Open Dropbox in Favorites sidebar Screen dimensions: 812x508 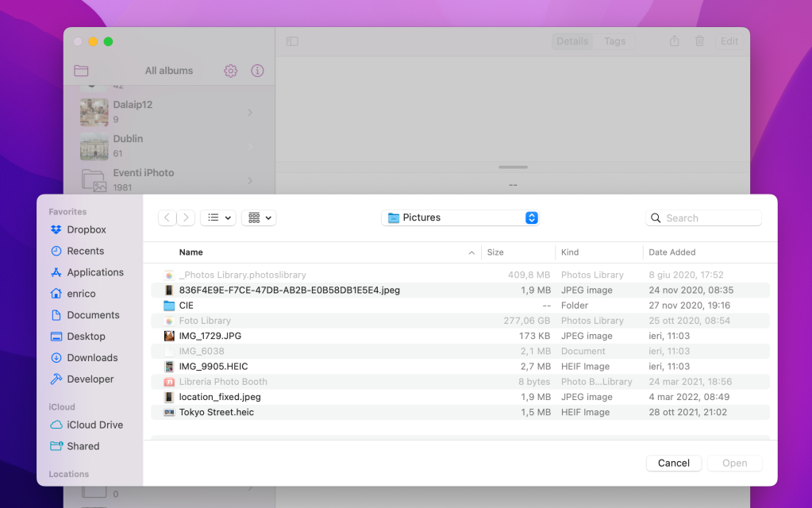[x=86, y=229]
